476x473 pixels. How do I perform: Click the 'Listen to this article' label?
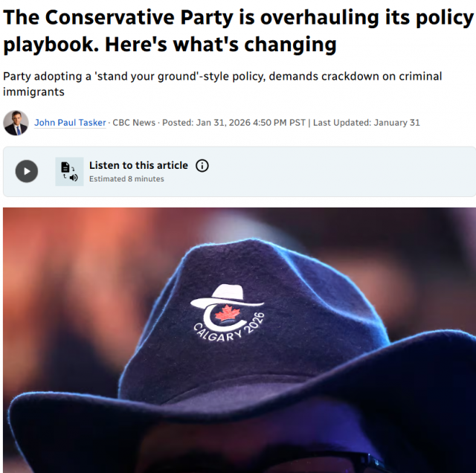138,165
